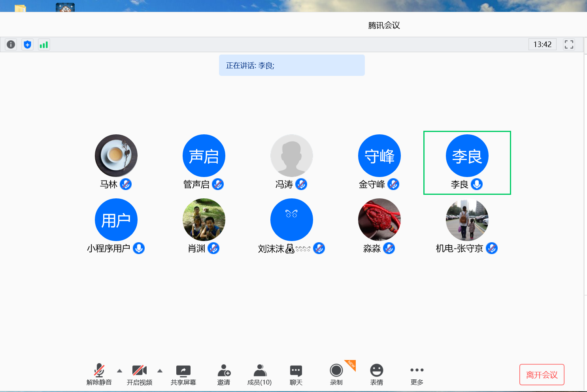The width and height of the screenshot is (587, 392).
Task: Click the red 离开会议 button
Action: 542,375
